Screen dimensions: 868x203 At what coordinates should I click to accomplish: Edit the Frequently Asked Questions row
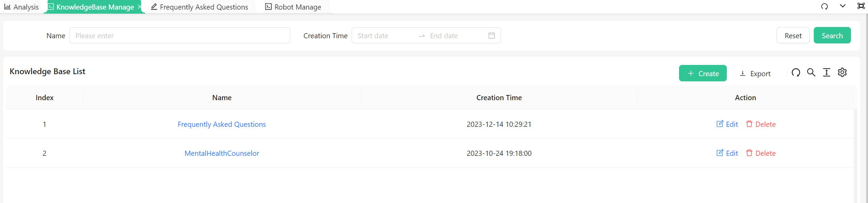tap(727, 124)
